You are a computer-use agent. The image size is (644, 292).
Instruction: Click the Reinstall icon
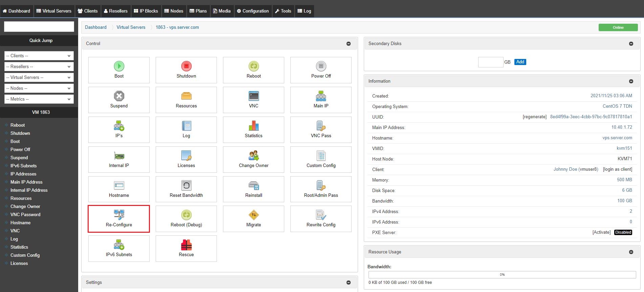pos(253,185)
